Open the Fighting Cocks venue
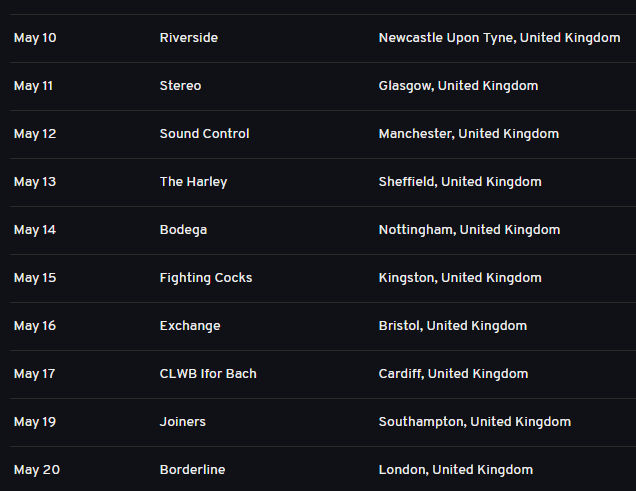The width and height of the screenshot is (636, 491). (205, 278)
